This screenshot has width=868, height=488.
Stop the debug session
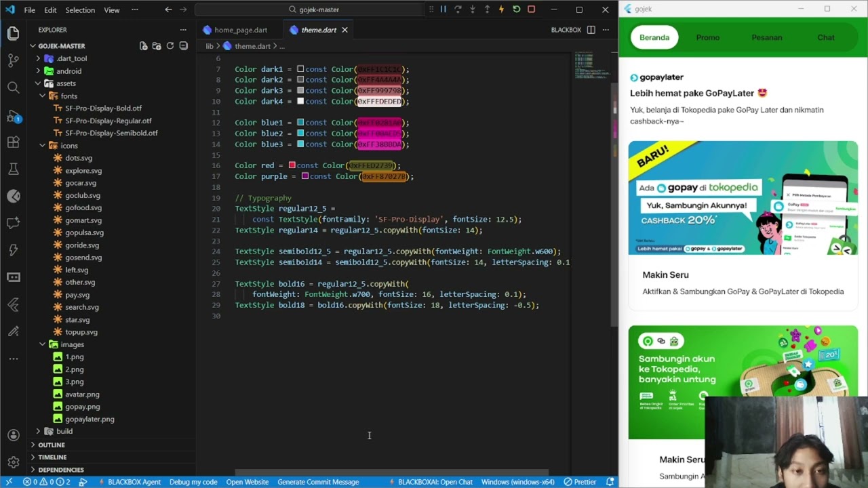(x=531, y=9)
